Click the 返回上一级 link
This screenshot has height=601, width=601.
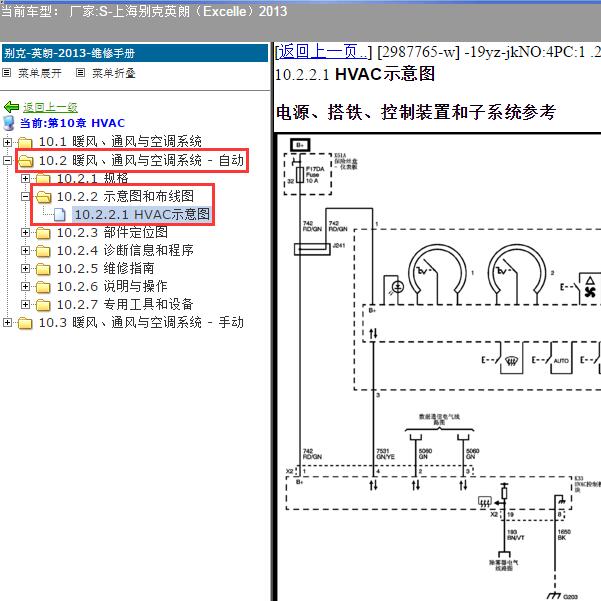[50, 107]
